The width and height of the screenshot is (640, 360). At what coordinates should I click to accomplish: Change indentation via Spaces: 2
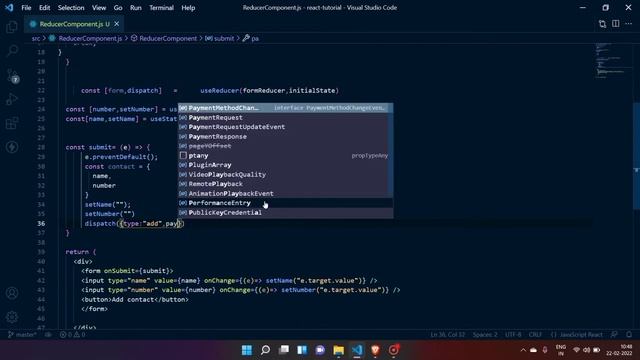485,335
